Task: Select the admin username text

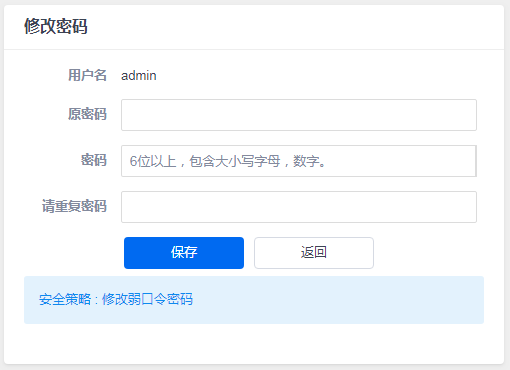Action: (139, 76)
